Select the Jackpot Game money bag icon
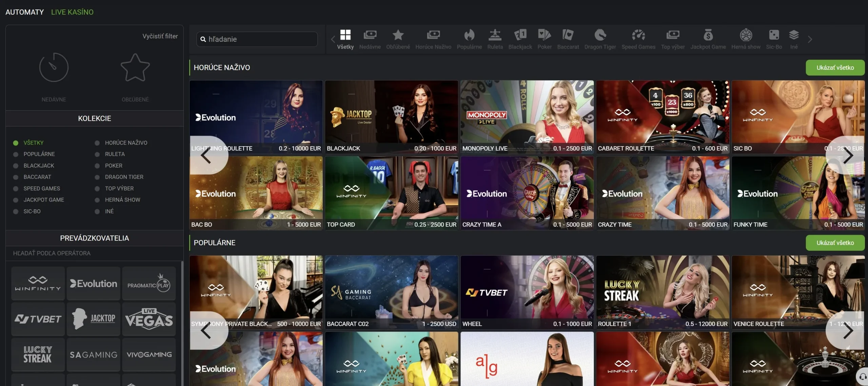 coord(708,35)
